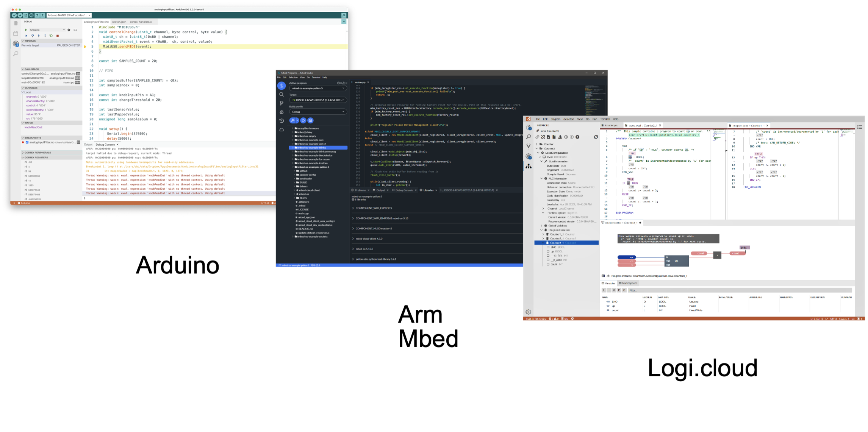Switch to Namespaces tab in Logi.cloud
Image resolution: width=868 pixels, height=432 pixels.
628,283
